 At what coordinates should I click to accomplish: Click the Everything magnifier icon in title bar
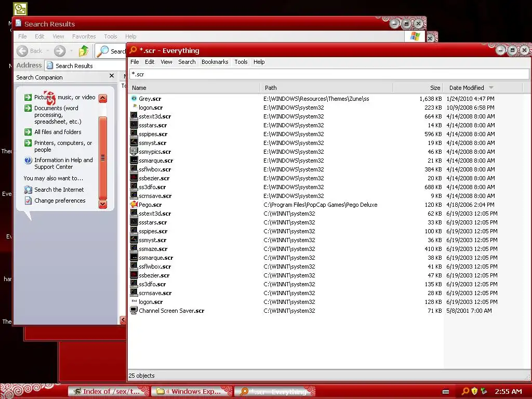(133, 50)
